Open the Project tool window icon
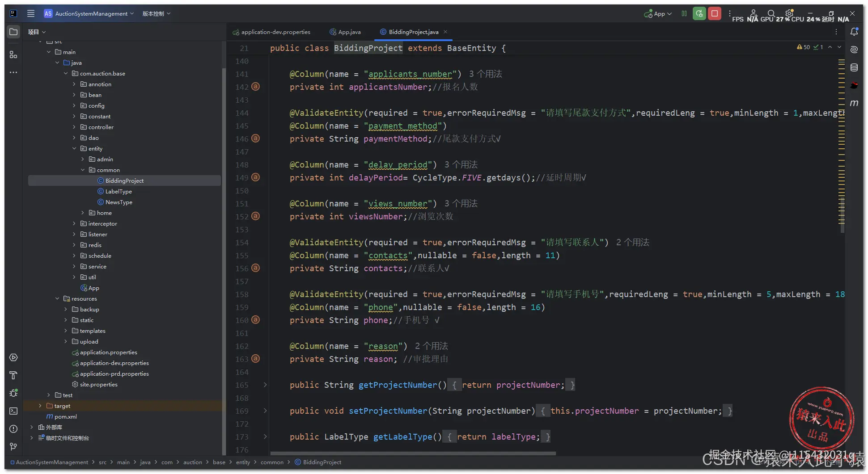The height and width of the screenshot is (474, 868). [x=13, y=32]
